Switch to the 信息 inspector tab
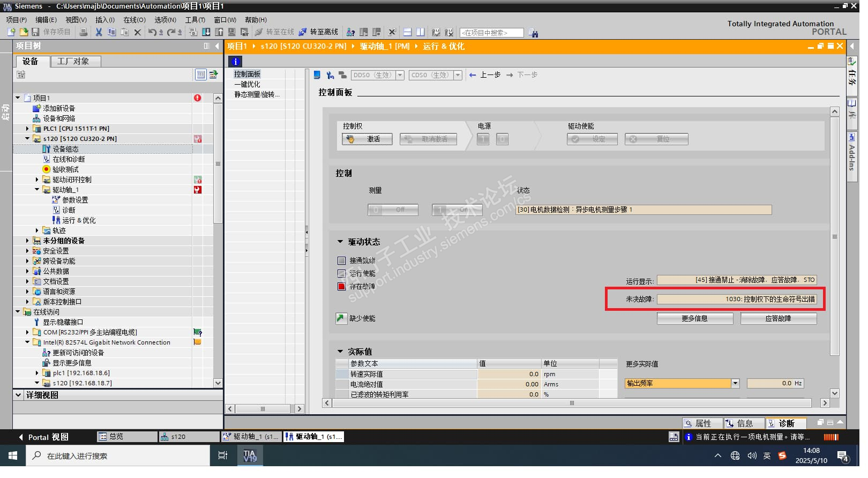868x478 pixels. point(744,423)
